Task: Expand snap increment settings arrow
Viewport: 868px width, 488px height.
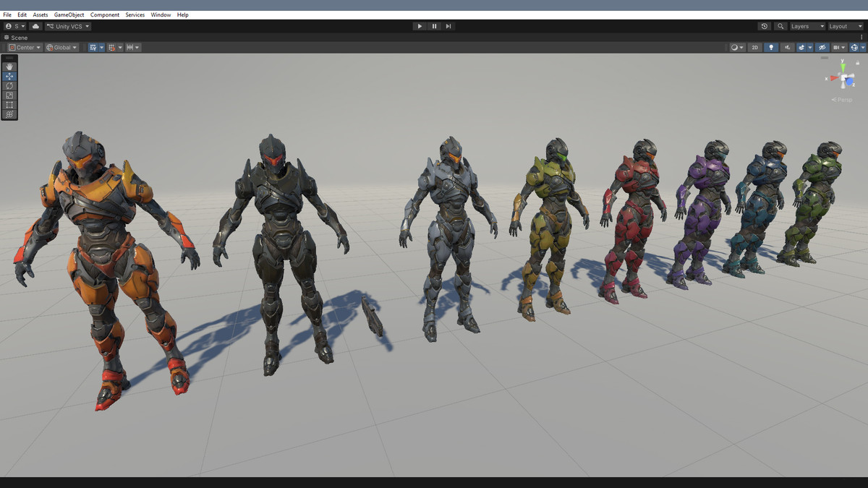Action: point(137,48)
